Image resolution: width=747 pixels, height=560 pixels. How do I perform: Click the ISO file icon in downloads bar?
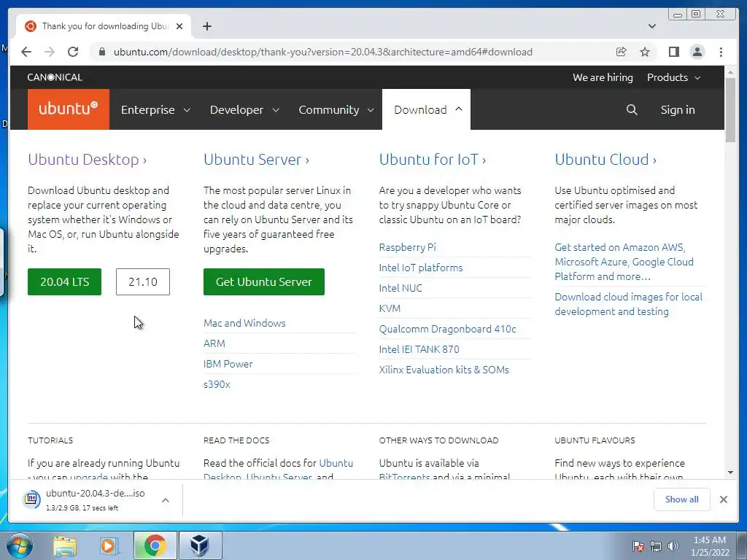click(31, 499)
